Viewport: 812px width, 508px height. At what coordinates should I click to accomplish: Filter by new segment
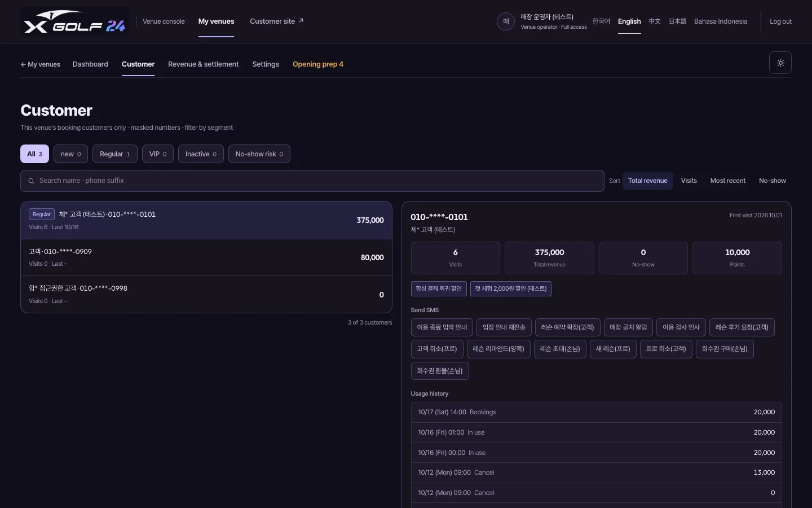coord(70,154)
